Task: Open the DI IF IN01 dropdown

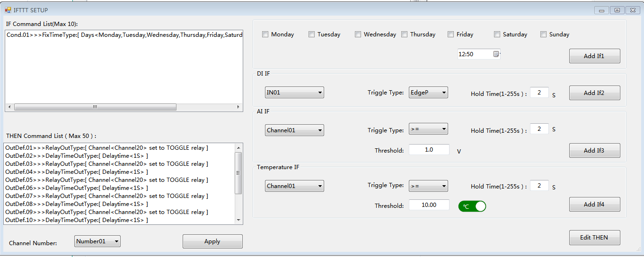Action: 294,93
